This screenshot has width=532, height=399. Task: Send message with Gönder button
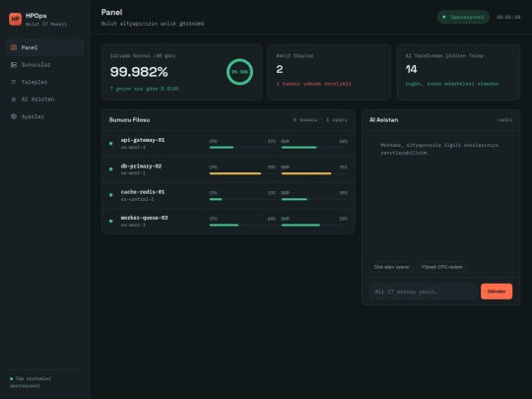click(497, 292)
